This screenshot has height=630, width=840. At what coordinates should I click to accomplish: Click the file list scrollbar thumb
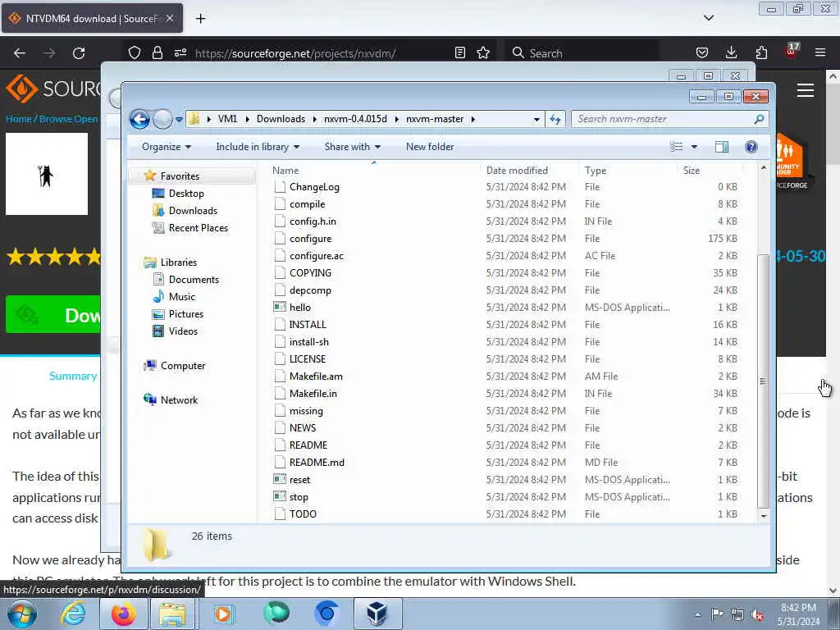(x=763, y=381)
